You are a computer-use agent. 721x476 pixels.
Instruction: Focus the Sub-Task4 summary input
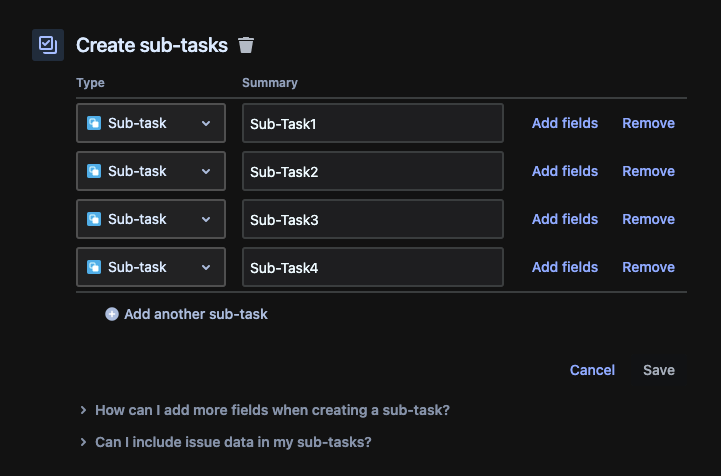click(372, 267)
